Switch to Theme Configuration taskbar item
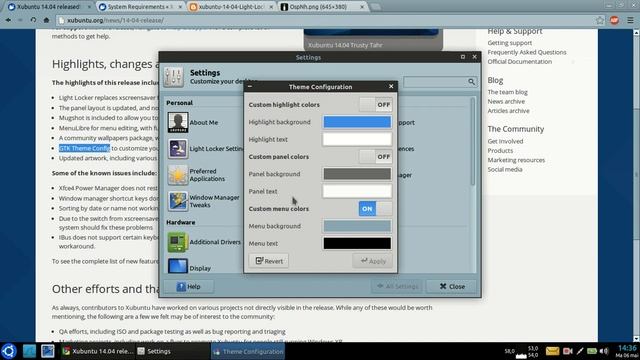The width and height of the screenshot is (640, 360). 248,351
